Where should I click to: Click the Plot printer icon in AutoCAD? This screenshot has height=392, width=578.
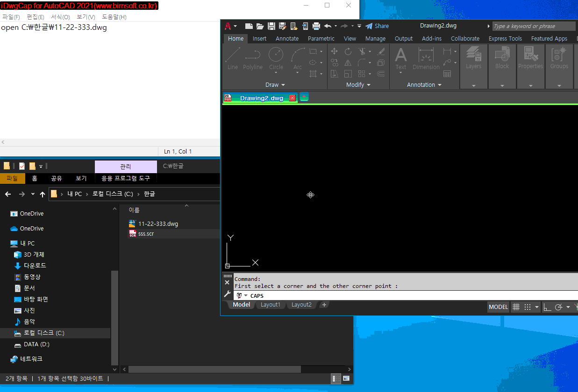click(316, 26)
